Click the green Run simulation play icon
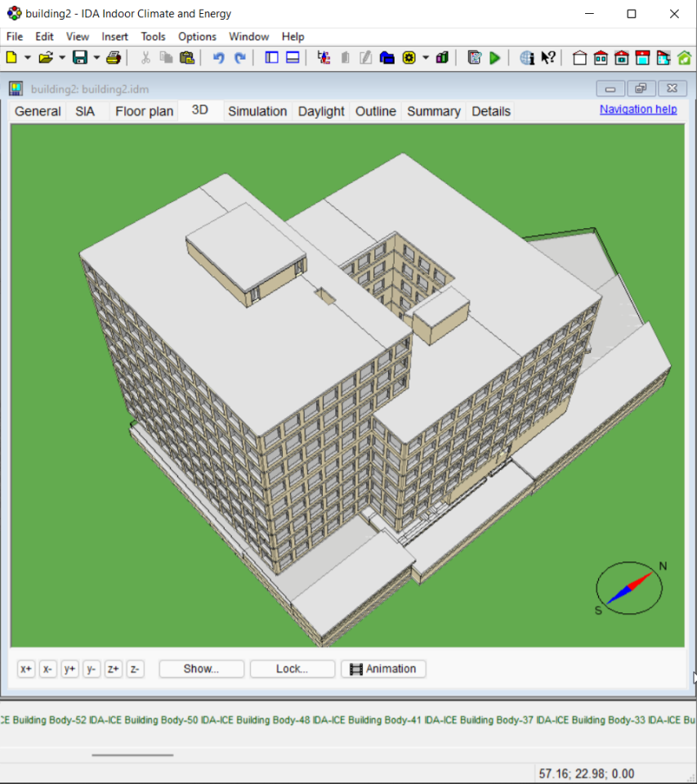 pos(495,58)
